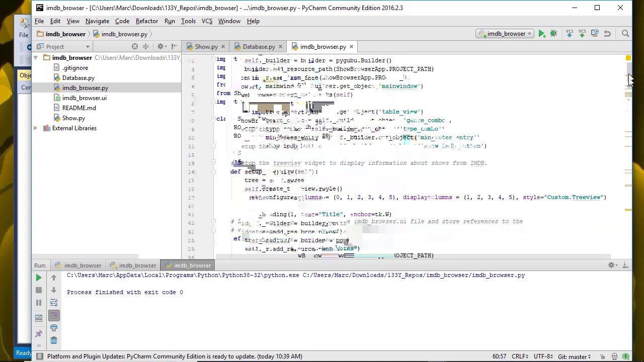The image size is (644, 362).
Task: Close the imdb_browser.py editor tab
Action: (351, 47)
